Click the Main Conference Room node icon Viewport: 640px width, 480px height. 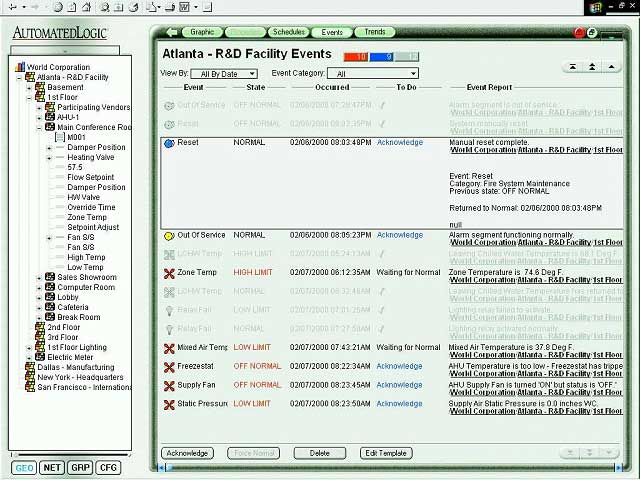click(x=50, y=127)
